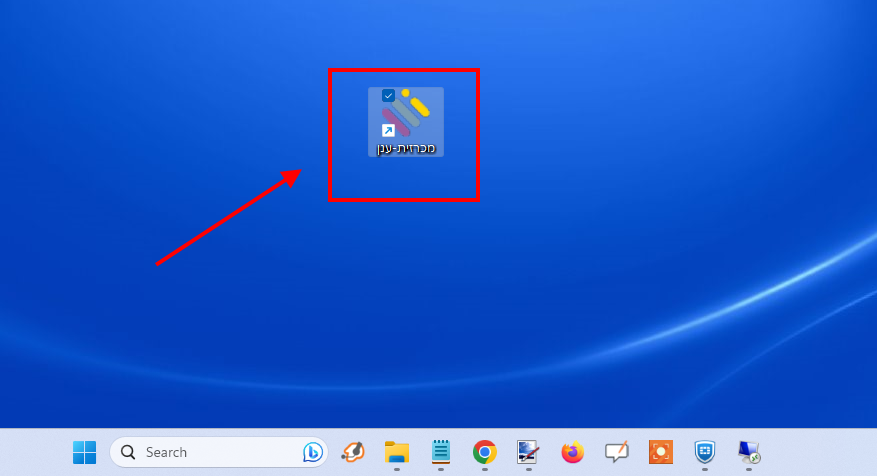Open the computer monitor taskbar app
The width and height of the screenshot is (877, 476).
(748, 453)
